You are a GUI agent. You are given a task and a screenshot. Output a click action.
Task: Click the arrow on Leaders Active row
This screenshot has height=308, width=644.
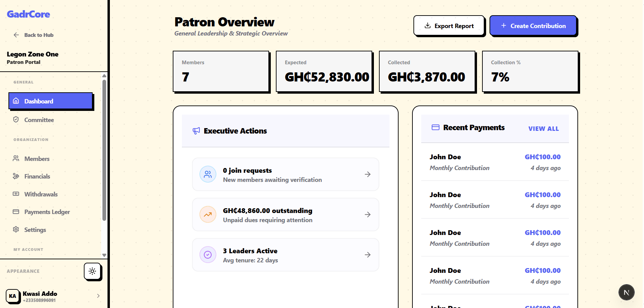[x=368, y=255]
